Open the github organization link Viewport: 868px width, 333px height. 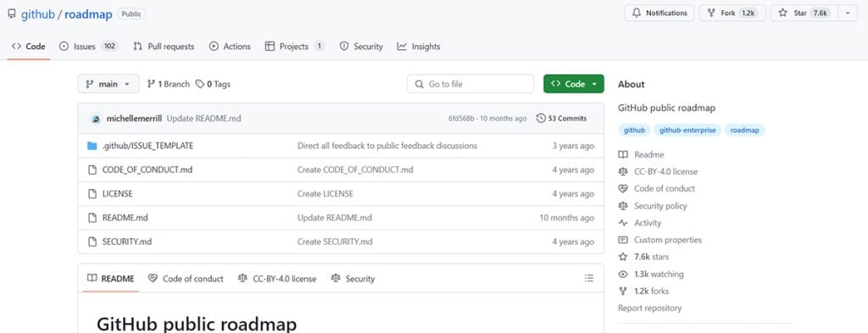pyautogui.click(x=37, y=14)
